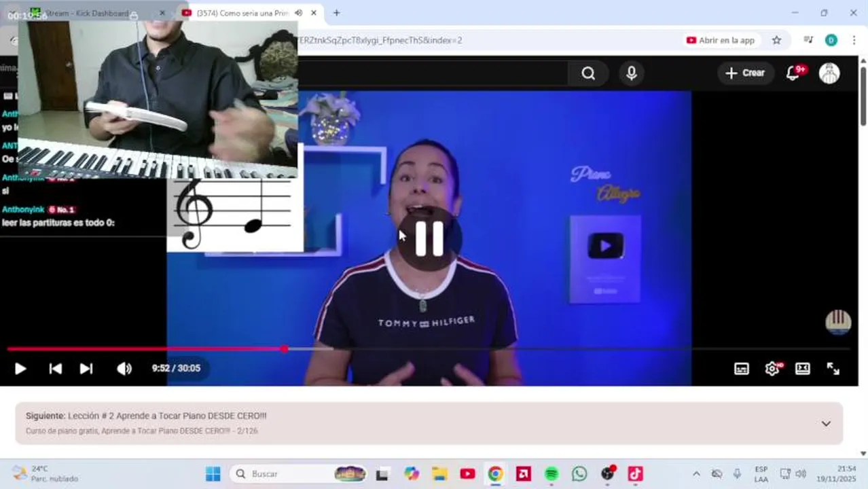
Task: Open a new browser tab
Action: click(336, 13)
